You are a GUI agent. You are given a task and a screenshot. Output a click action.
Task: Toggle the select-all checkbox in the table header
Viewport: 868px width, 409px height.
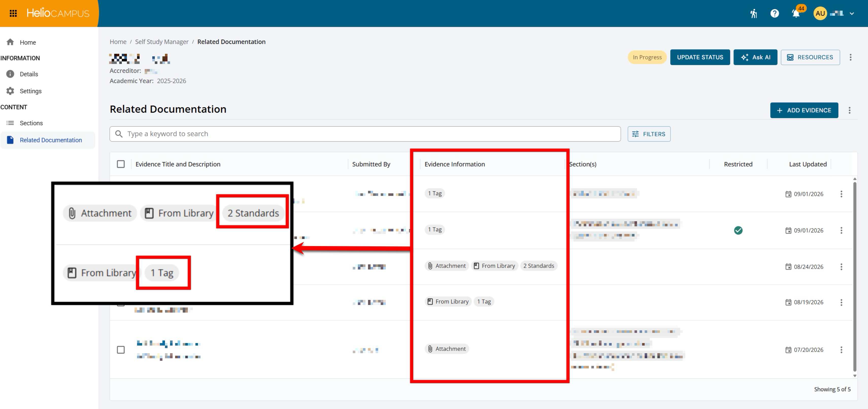coord(121,164)
